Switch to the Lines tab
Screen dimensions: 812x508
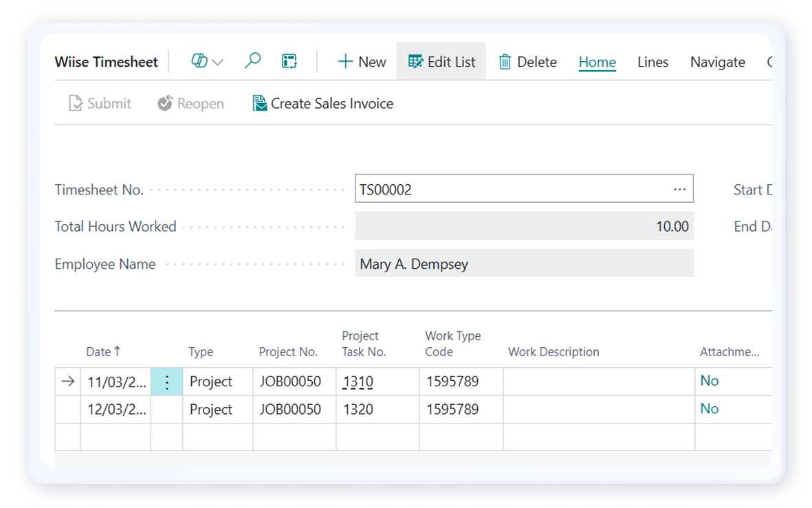tap(652, 62)
